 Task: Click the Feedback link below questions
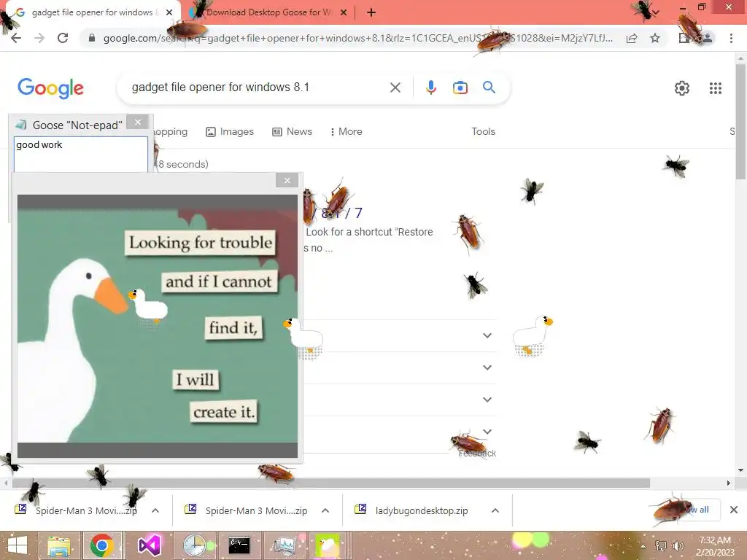coord(477,454)
